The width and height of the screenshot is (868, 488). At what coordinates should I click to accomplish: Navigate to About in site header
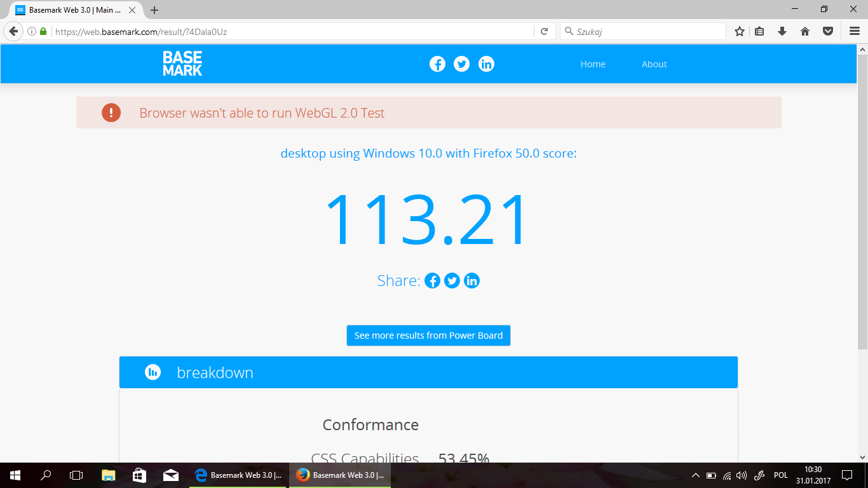coord(654,64)
